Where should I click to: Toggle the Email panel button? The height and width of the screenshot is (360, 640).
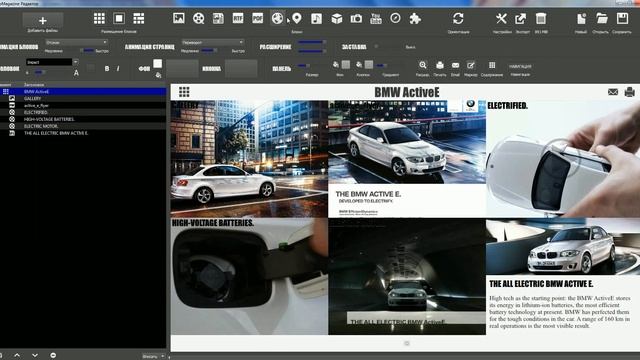point(456,65)
